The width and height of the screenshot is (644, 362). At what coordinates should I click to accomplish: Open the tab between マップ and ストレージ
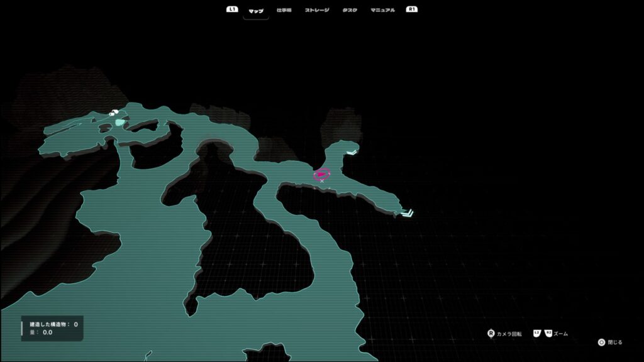pos(284,10)
